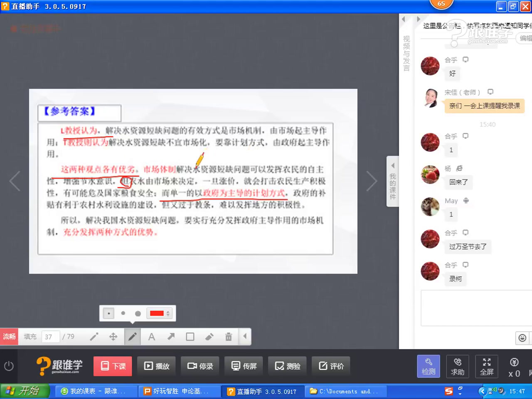This screenshot has height=399, width=532.
Task: End class with the 下课 button
Action: click(x=113, y=366)
